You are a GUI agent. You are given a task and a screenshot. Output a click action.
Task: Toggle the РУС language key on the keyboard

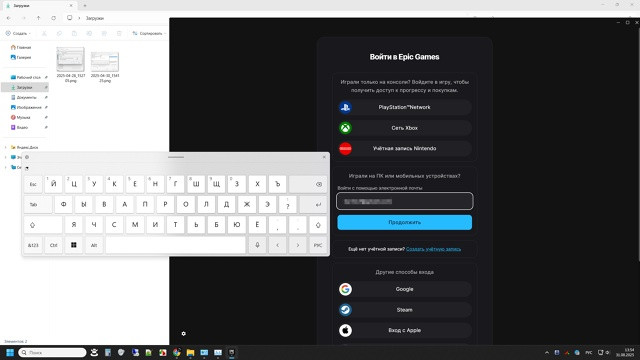click(318, 245)
